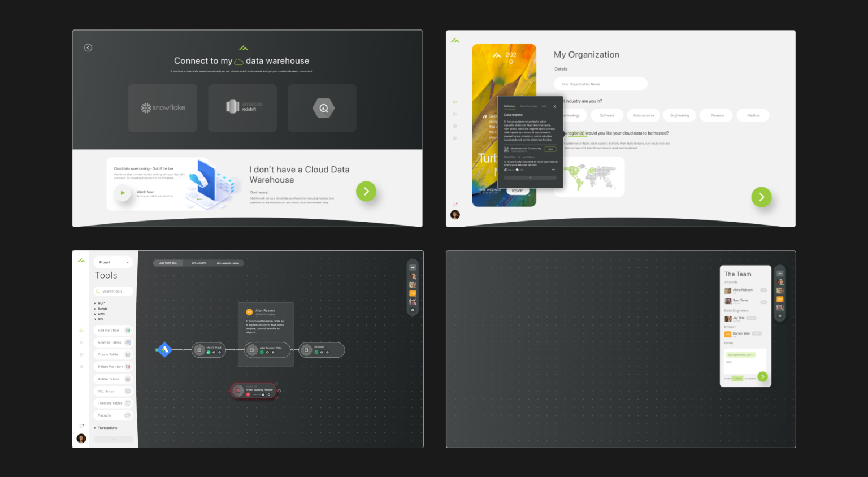Expand the AWS tools group
The height and width of the screenshot is (477, 868).
pyautogui.click(x=100, y=314)
